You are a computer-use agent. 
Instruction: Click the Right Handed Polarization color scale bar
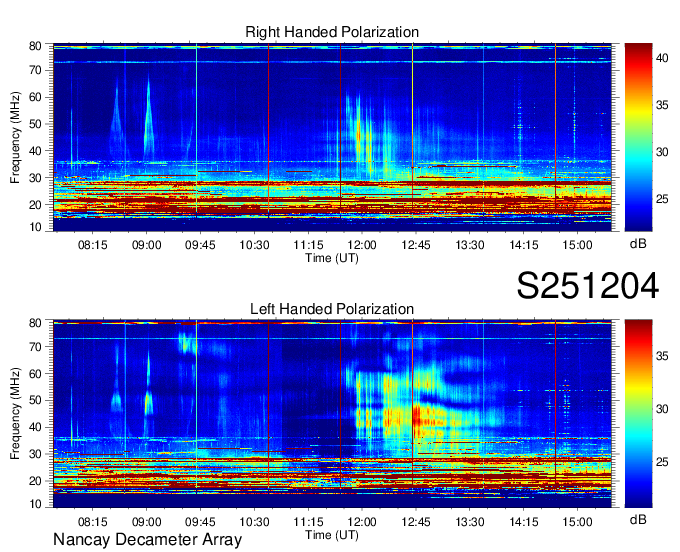[638, 136]
